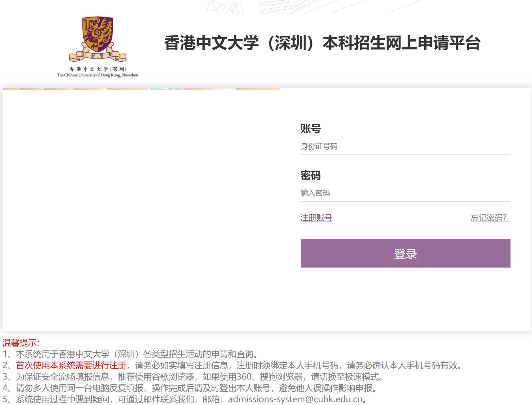Click the thin banner image strip atop the panel
This screenshot has width=532, height=405.
[x=141, y=89]
